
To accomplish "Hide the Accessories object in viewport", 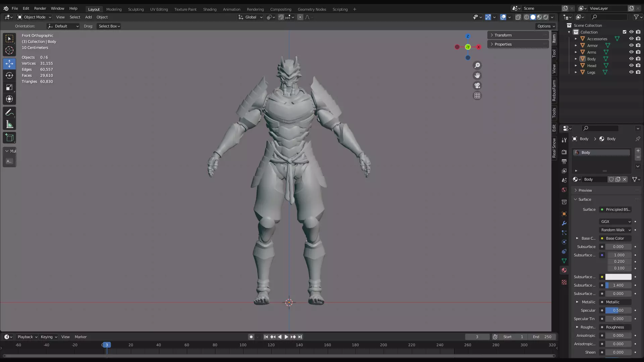I will [x=631, y=39].
